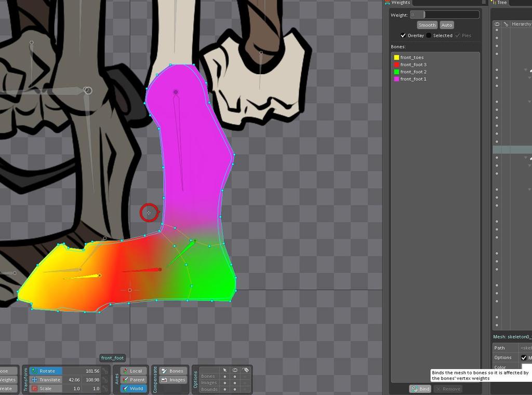Viewport: 532px width, 395px height.
Task: Click the select arrow icon in Options header
Action: tap(224, 370)
